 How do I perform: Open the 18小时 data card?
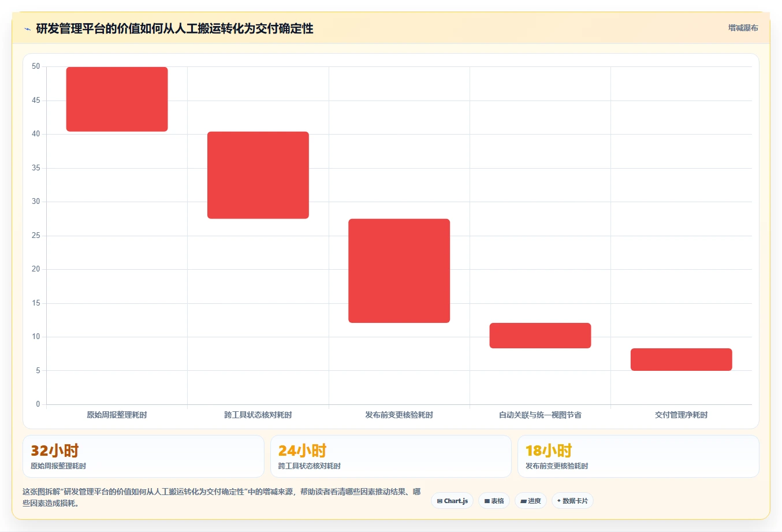point(638,456)
